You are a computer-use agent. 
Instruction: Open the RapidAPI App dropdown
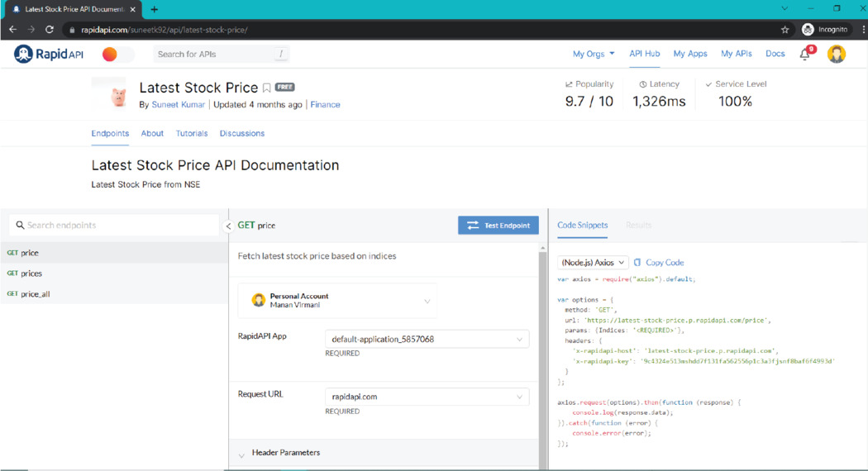(427, 340)
